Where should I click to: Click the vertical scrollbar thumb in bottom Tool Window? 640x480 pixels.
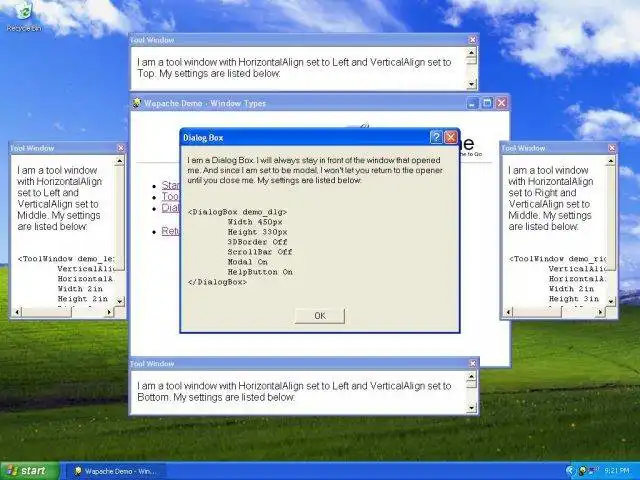click(x=471, y=384)
